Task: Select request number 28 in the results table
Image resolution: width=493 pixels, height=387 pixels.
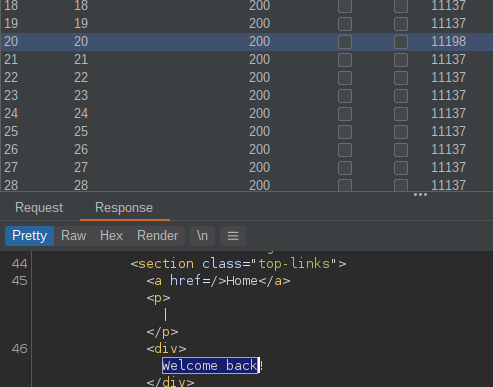Action: (11, 186)
